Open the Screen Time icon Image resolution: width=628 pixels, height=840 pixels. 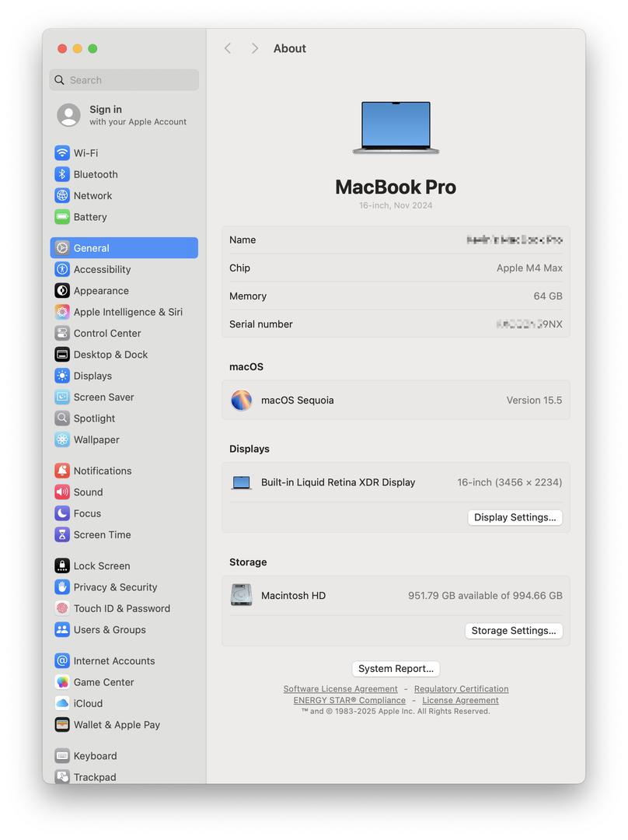pos(62,535)
